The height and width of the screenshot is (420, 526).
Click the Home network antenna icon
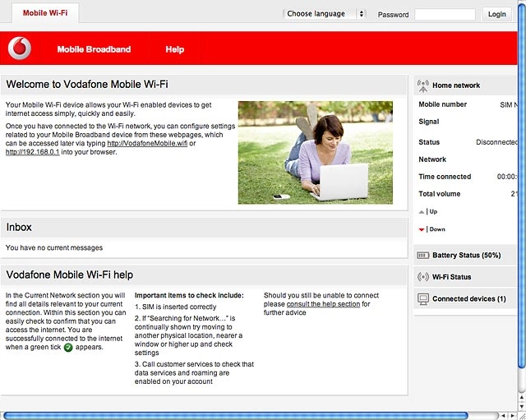pos(423,85)
